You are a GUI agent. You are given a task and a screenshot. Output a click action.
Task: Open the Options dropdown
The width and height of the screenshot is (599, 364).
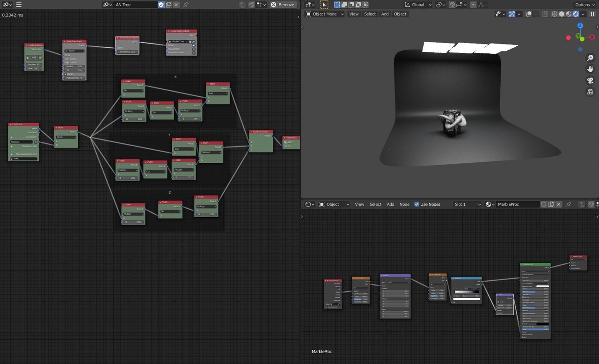(585, 5)
